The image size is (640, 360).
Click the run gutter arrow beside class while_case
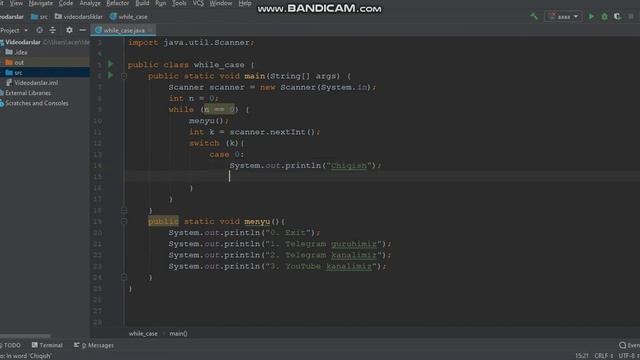(x=110, y=64)
